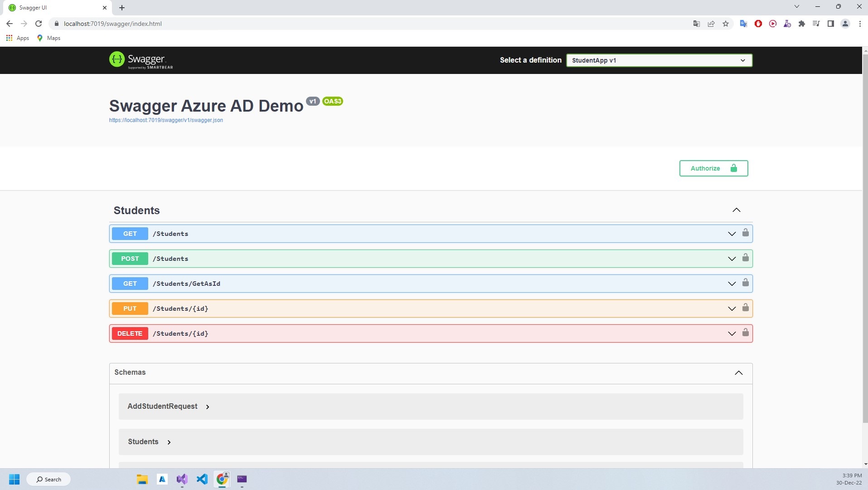The image size is (868, 490).
Task: Click the Authorize button
Action: point(713,168)
